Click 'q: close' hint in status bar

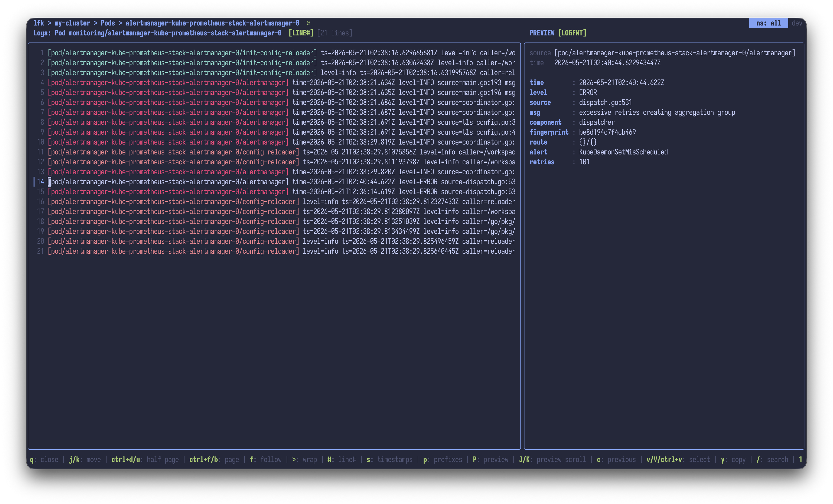click(44, 459)
